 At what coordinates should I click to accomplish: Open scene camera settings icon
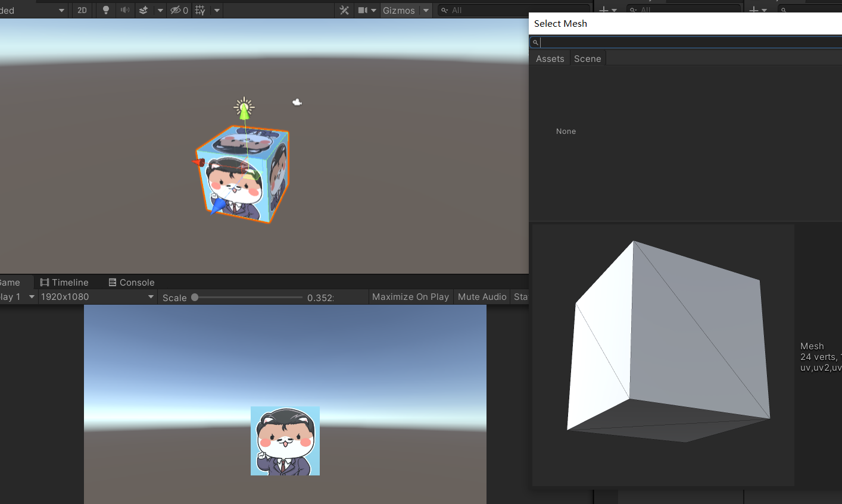363,10
